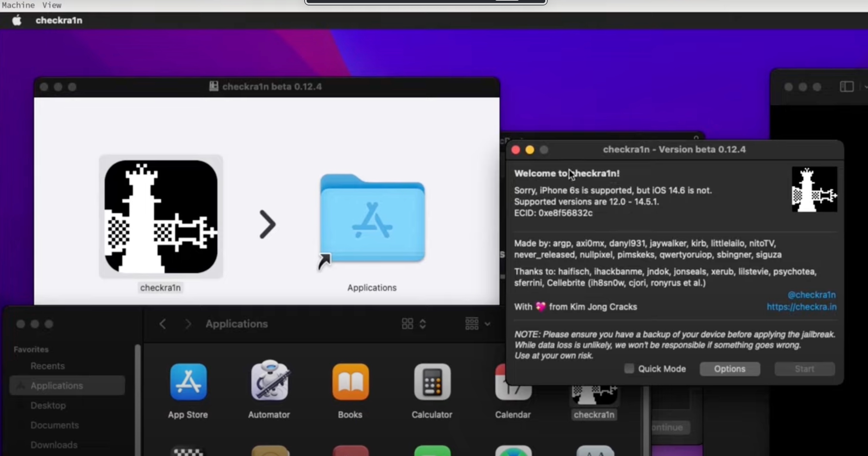
Task: Open the Books app icon
Action: point(350,382)
